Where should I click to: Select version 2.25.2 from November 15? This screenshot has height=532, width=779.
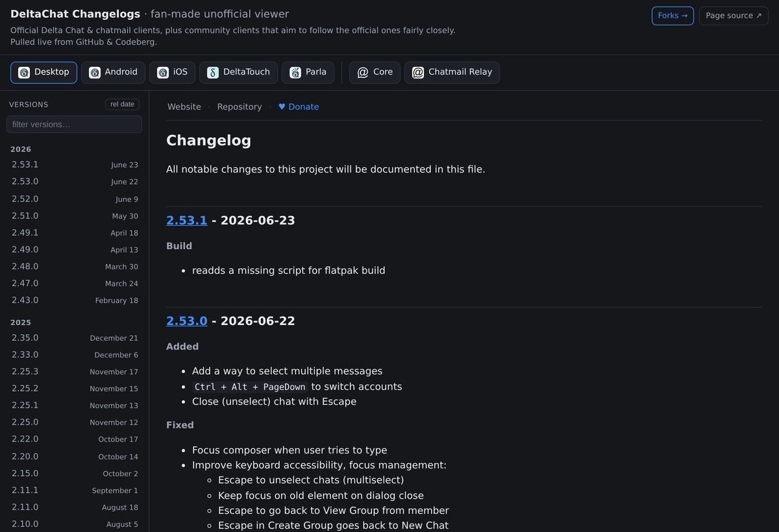[74, 389]
